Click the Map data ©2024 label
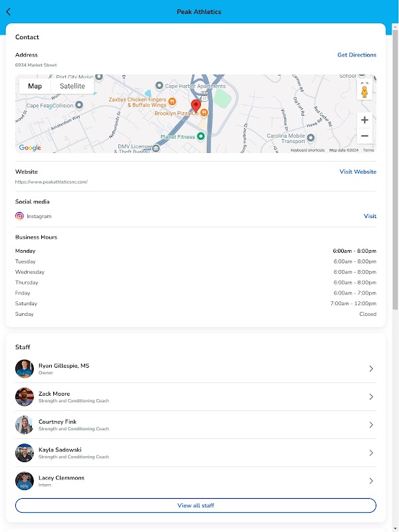The height and width of the screenshot is (532, 399). tap(344, 150)
